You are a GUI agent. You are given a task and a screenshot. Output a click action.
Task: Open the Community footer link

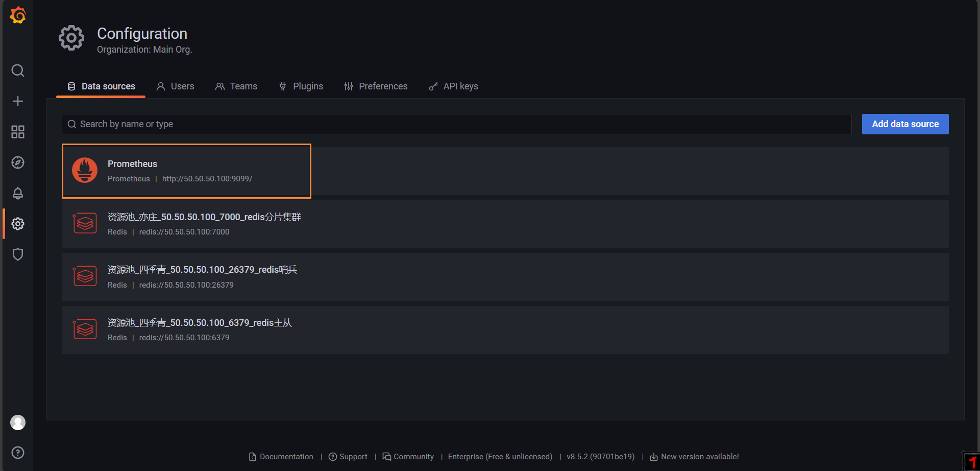pos(408,457)
